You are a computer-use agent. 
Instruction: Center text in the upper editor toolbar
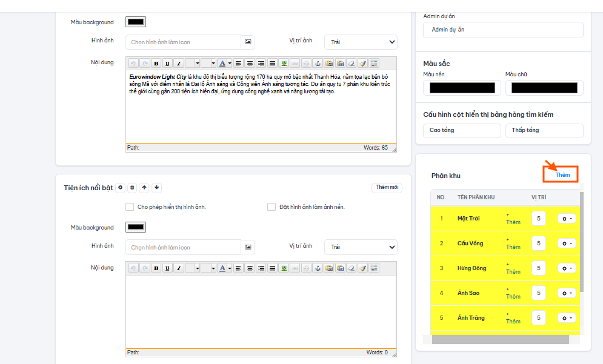[x=250, y=64]
